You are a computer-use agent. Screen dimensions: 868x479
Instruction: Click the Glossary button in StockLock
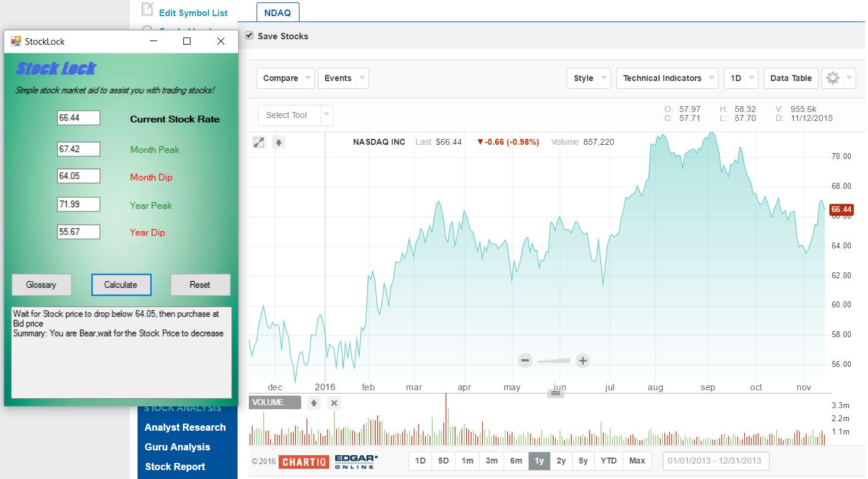coord(42,285)
